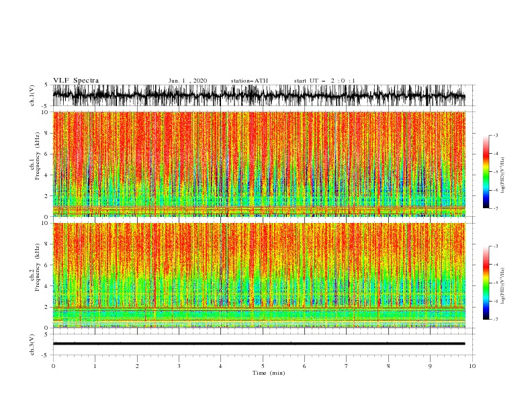Image resolution: width=532 pixels, height=411 pixels.
Task: Click the time axis tick label '5'
Action: [263, 366]
